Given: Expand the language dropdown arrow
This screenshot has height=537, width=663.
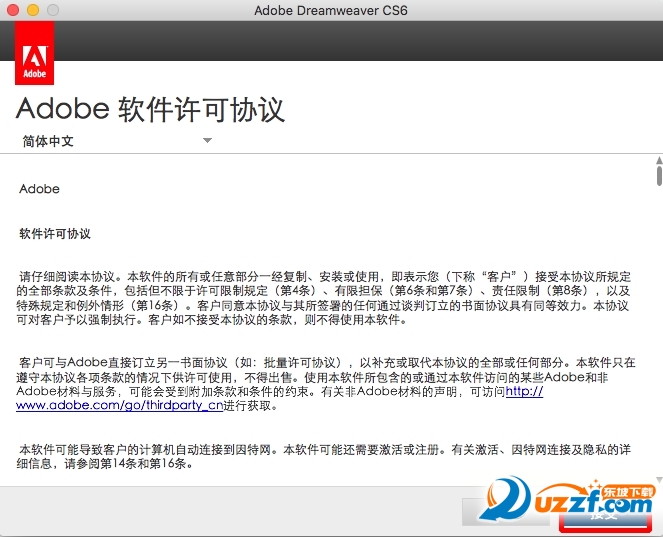Looking at the screenshot, I should coord(208,141).
